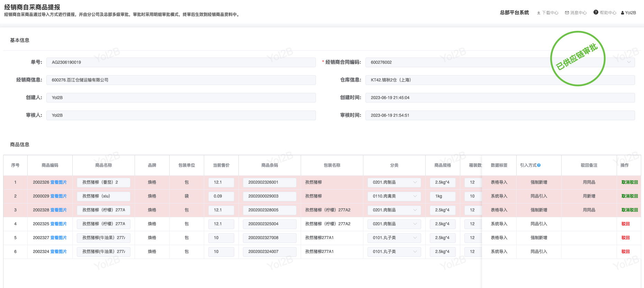Click the download icon beside 下载中心
This screenshot has height=288, width=644.
tap(538, 13)
